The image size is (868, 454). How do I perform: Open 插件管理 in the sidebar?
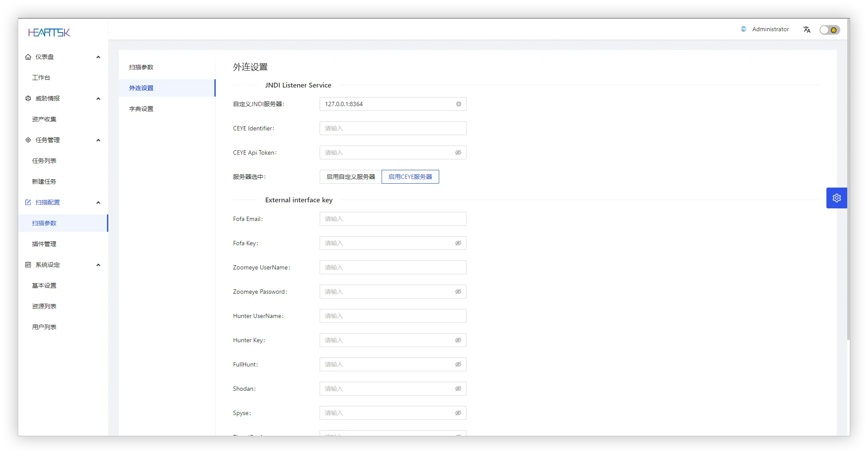pos(44,244)
